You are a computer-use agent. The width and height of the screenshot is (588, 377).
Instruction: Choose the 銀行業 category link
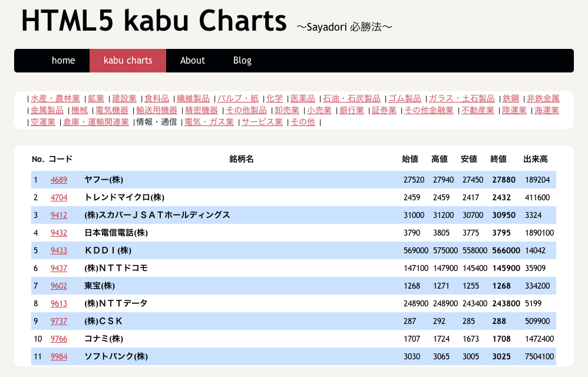pyautogui.click(x=352, y=111)
